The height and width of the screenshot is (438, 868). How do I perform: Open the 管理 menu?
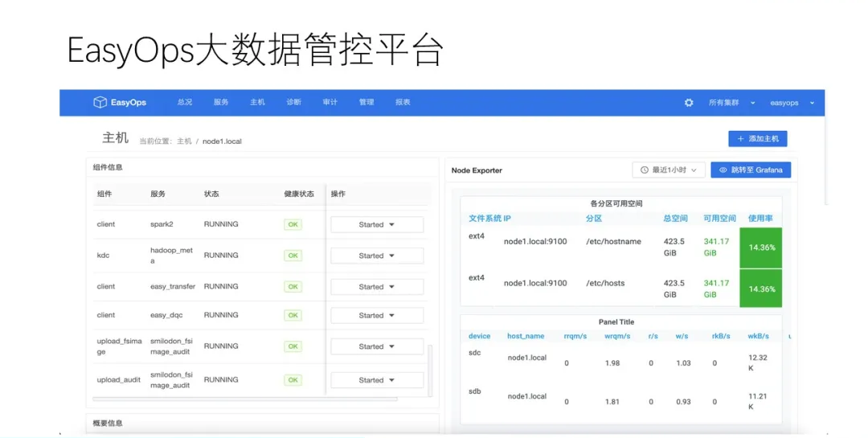[366, 102]
